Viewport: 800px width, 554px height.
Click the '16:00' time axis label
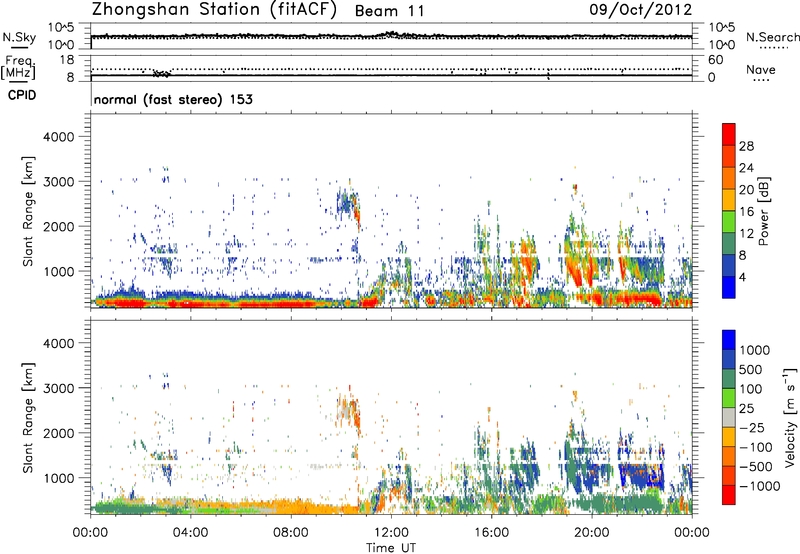[x=491, y=533]
